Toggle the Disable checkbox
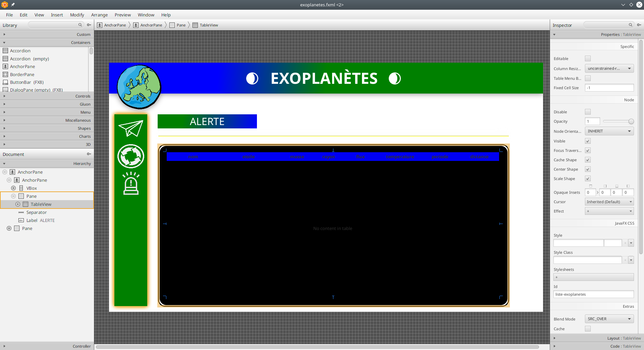The width and height of the screenshot is (644, 350). 588,112
